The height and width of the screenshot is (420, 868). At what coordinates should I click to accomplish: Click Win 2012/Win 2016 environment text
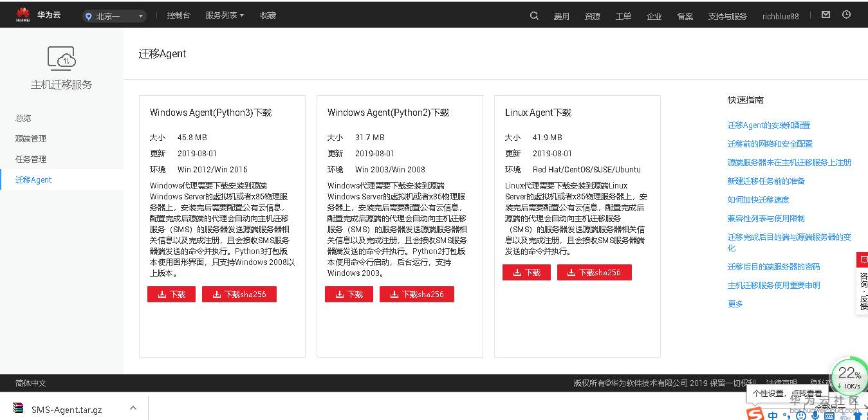tap(213, 170)
